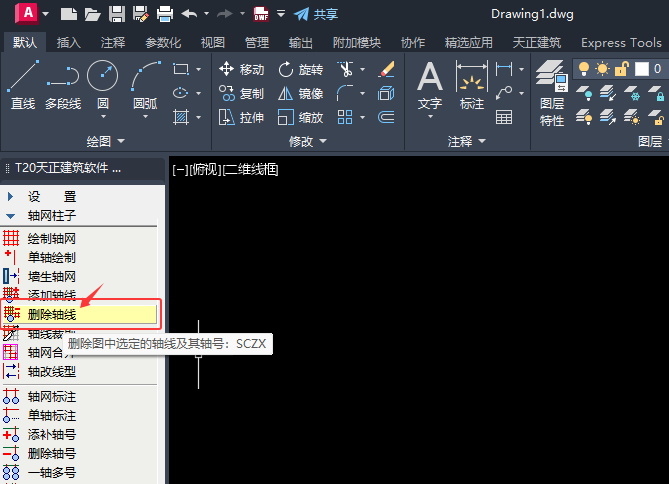Click the 复制 copy tool
This screenshot has height=484, width=669.
241,93
